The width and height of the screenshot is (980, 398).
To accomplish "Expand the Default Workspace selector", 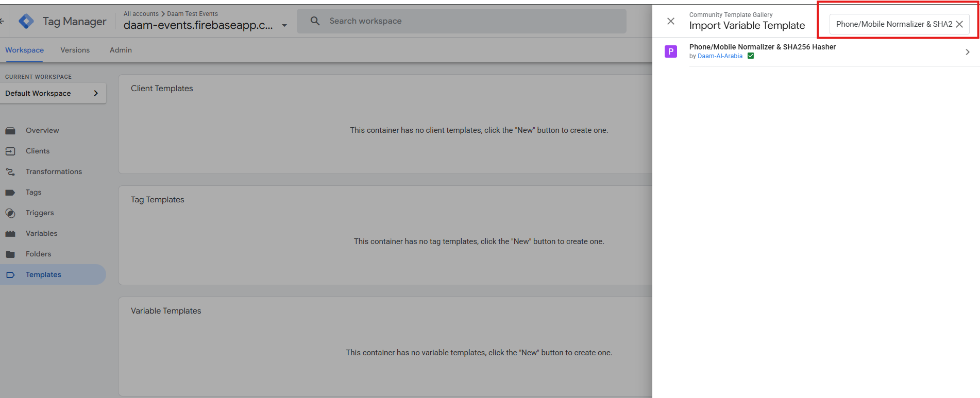I will click(53, 93).
